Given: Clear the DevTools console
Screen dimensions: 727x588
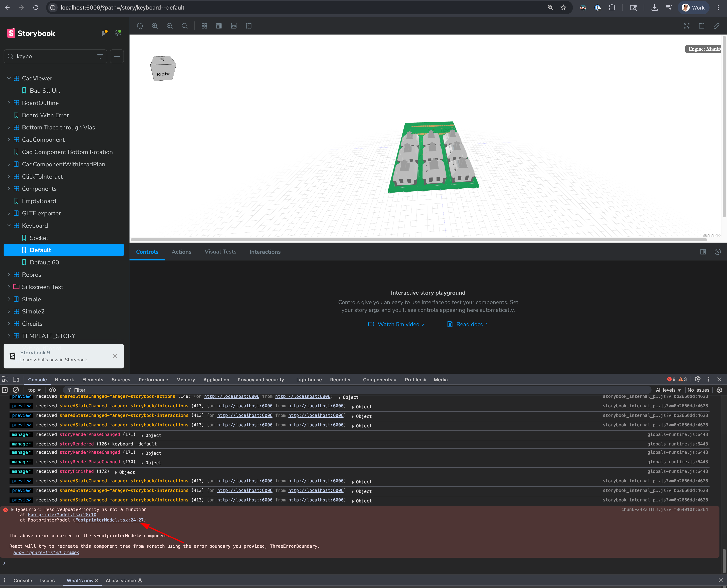Looking at the screenshot, I should point(16,390).
